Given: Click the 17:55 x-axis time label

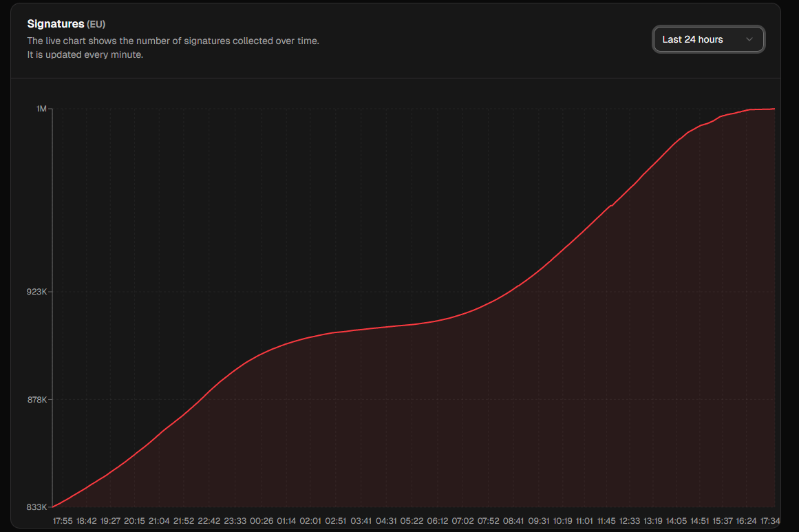Looking at the screenshot, I should [x=63, y=521].
